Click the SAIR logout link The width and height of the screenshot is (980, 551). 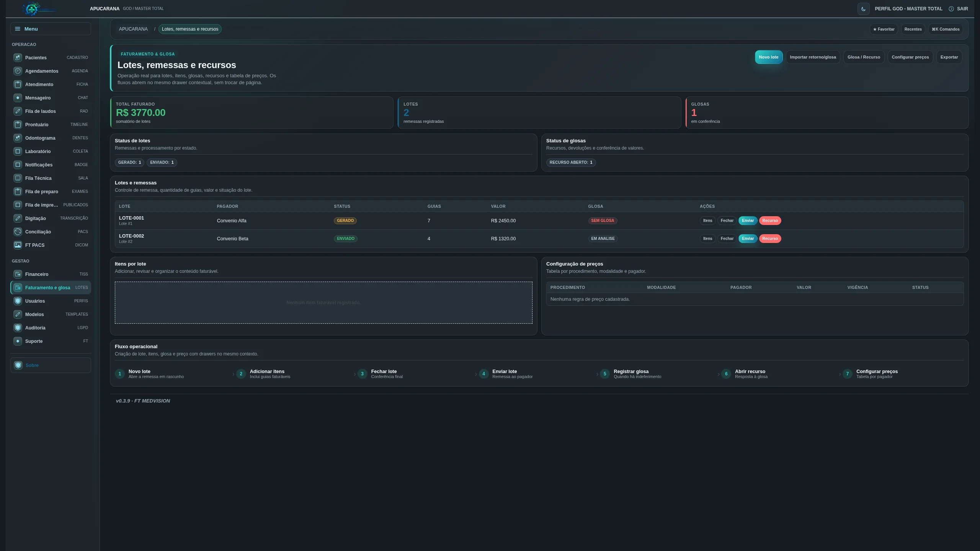pyautogui.click(x=958, y=9)
